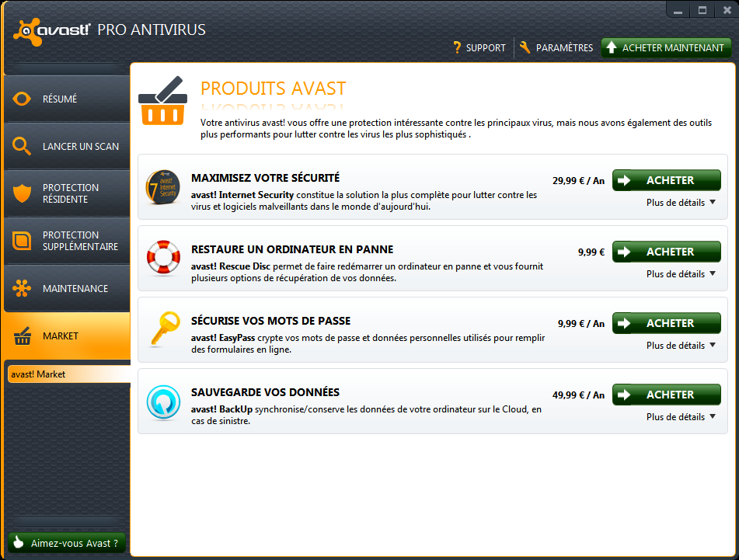The image size is (739, 560).
Task: Click the Maximisez votre sécurité heading
Action: tap(265, 178)
